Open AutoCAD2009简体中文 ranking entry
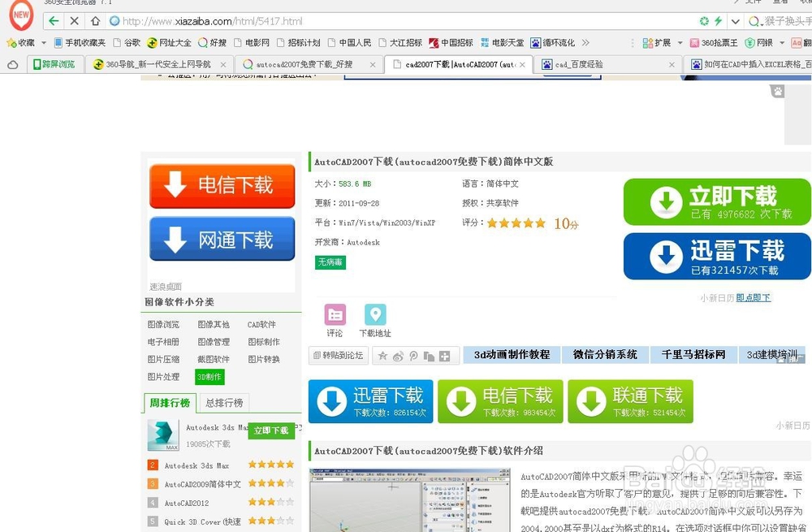 coord(202,484)
